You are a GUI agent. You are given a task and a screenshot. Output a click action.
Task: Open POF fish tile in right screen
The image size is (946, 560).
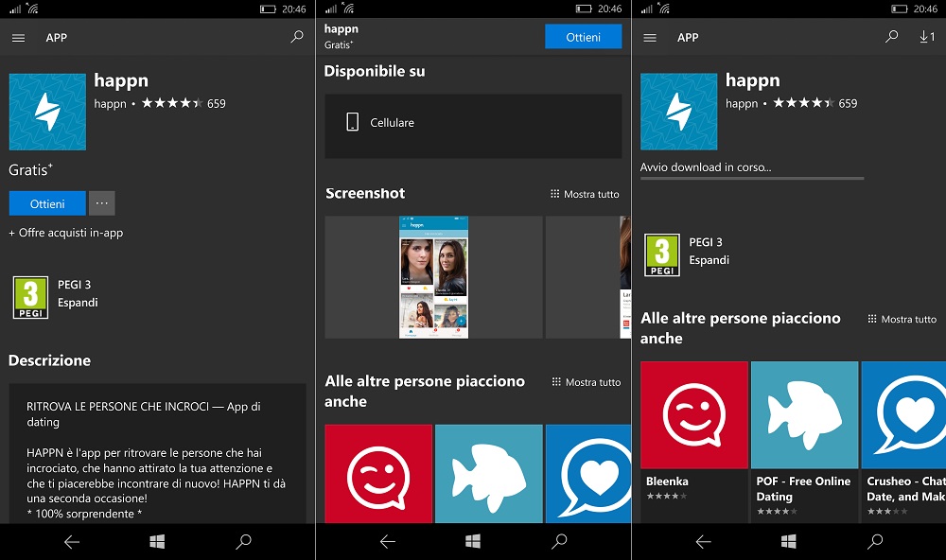(x=804, y=415)
